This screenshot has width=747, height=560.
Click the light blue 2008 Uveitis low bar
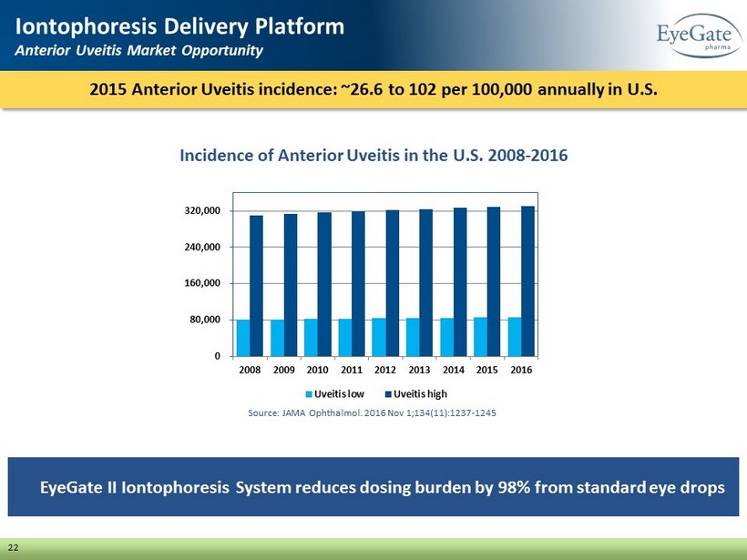(243, 338)
